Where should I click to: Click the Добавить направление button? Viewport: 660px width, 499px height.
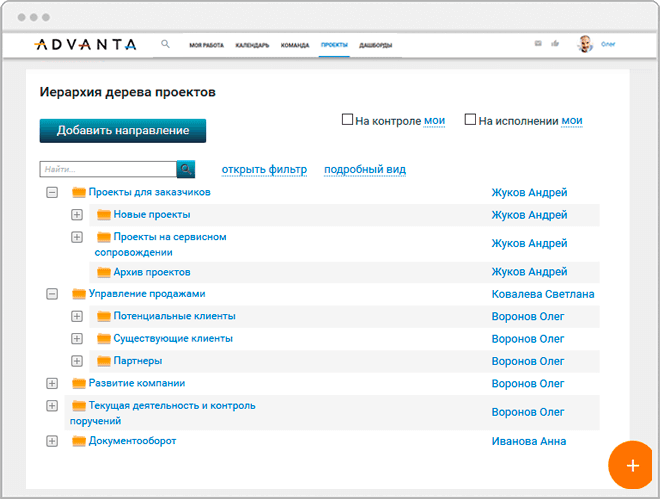click(x=122, y=131)
